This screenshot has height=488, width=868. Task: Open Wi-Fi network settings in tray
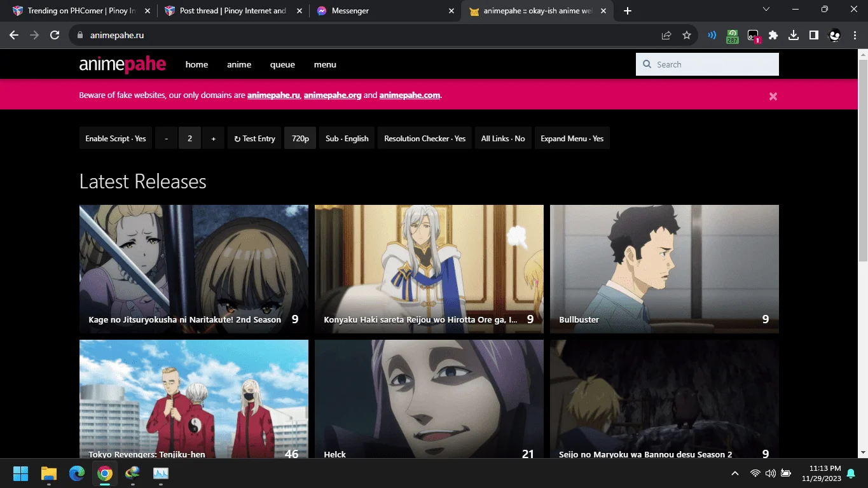[x=755, y=473]
